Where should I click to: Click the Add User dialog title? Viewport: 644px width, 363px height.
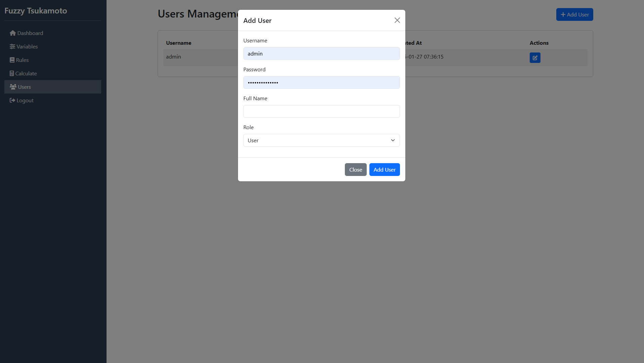(257, 21)
